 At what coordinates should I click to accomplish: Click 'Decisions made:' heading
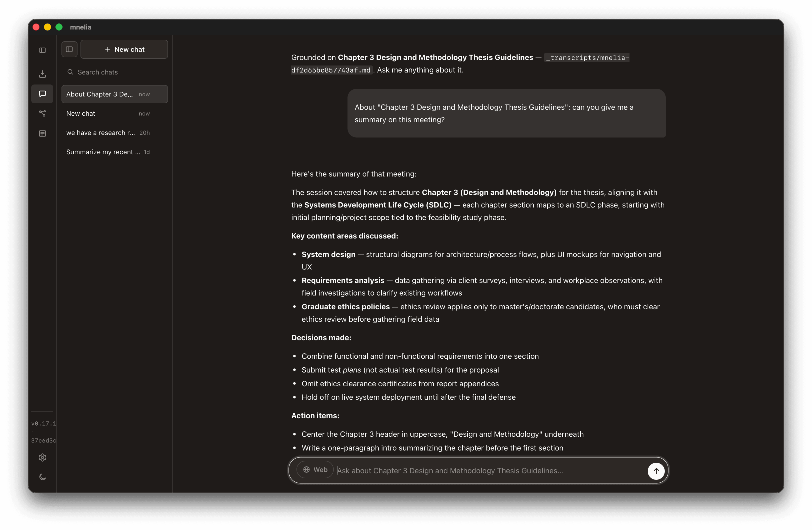[321, 337]
